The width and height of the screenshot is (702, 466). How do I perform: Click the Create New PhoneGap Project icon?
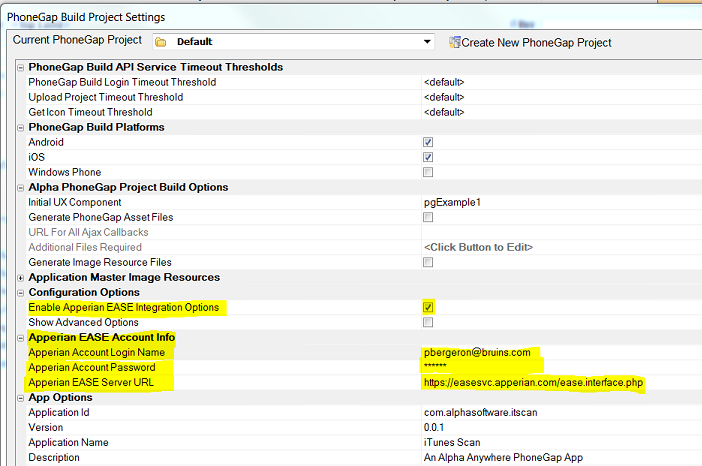click(454, 42)
